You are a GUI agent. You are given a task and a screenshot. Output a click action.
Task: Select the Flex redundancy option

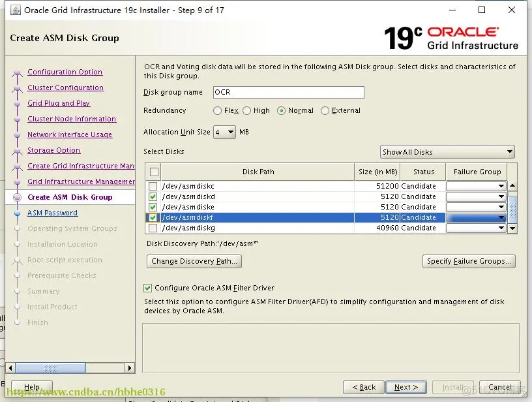coord(218,111)
